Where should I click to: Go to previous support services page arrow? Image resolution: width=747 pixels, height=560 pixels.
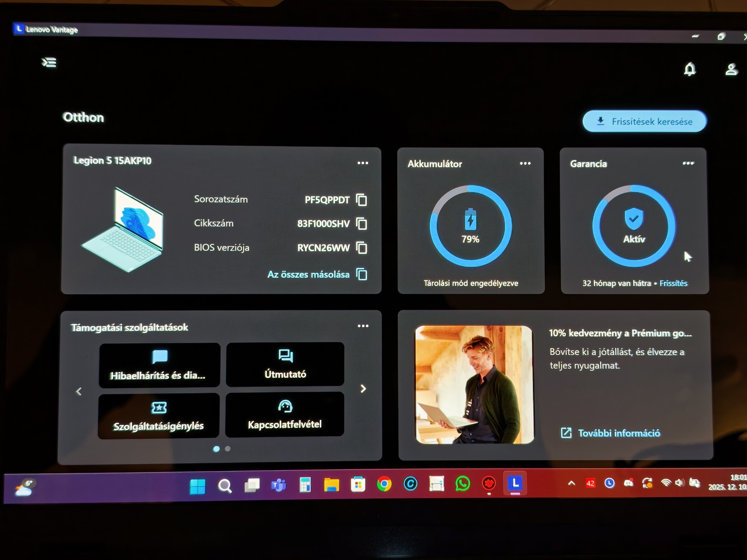point(79,392)
